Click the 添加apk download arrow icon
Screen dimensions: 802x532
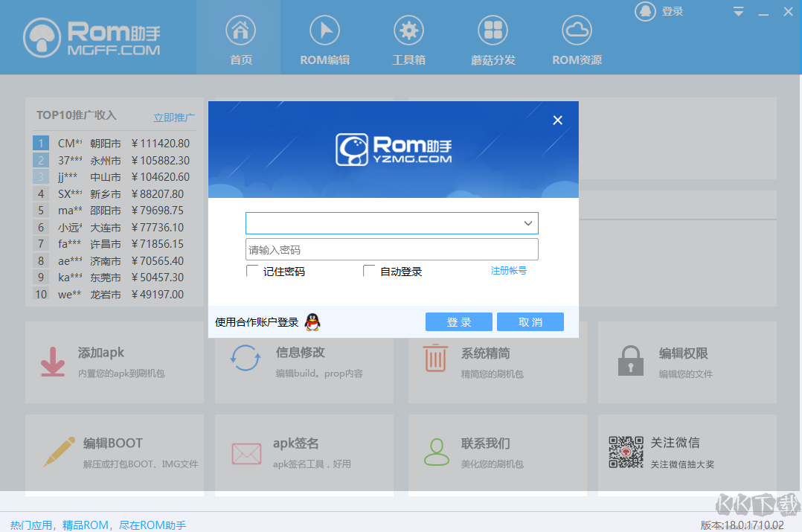(x=54, y=362)
